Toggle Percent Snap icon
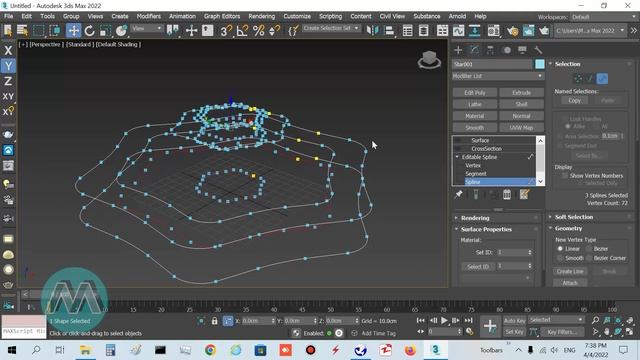Viewport: 640px width, 360px height. (258, 31)
